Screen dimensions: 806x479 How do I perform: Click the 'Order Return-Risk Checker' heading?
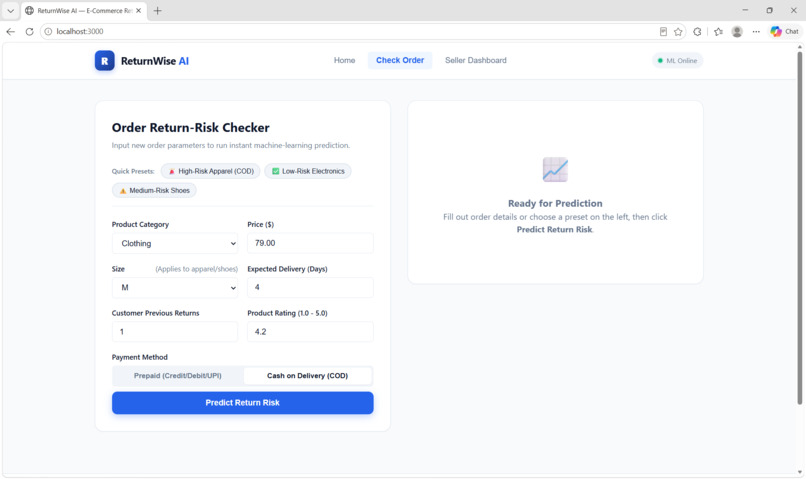[191, 127]
